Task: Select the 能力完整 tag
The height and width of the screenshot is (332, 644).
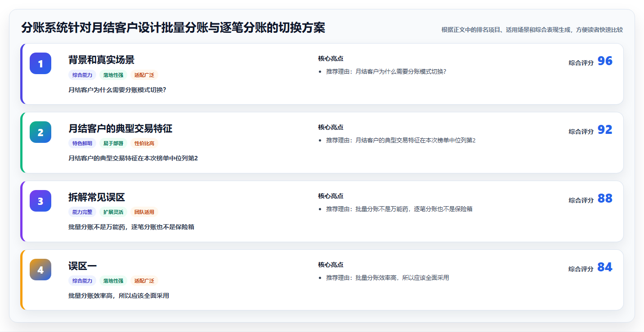Action: (82, 212)
